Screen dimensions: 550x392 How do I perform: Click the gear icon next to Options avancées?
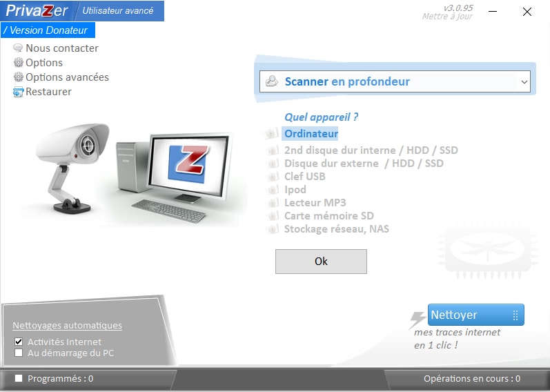pyautogui.click(x=18, y=77)
